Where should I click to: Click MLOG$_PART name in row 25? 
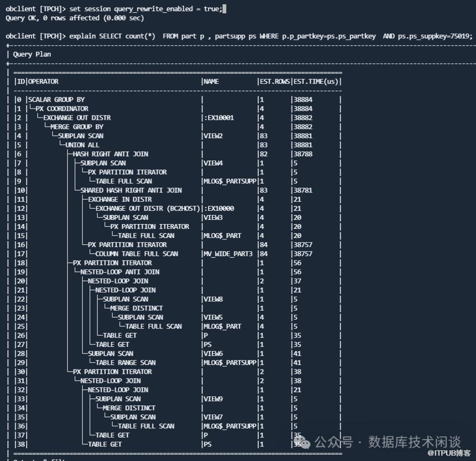(x=222, y=326)
